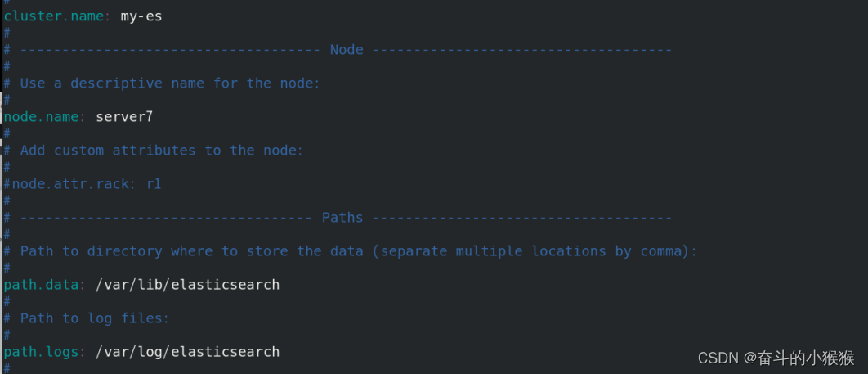868x374 pixels.
Task: Place cursor on server7 value
Action: click(x=124, y=117)
